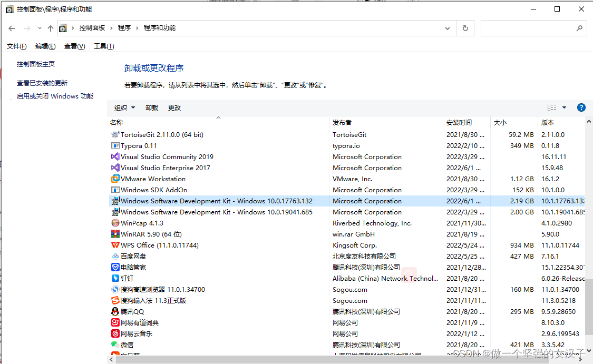The image size is (593, 364).
Task: Click the 网易云音乐 icon
Action: coord(115,333)
